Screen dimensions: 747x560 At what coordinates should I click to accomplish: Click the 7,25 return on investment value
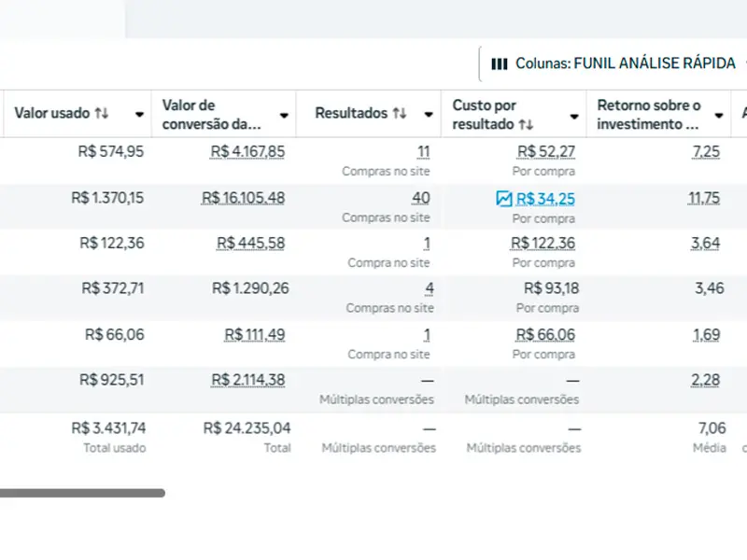[x=707, y=151]
